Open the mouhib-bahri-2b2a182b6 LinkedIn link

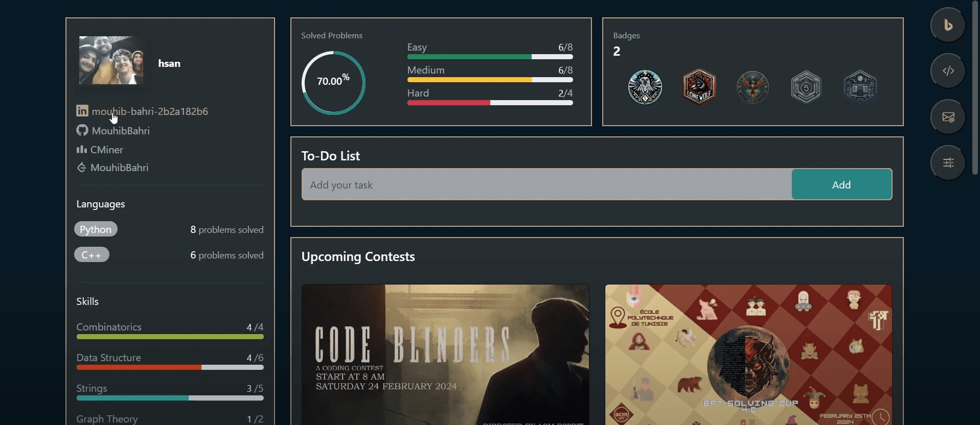point(150,111)
